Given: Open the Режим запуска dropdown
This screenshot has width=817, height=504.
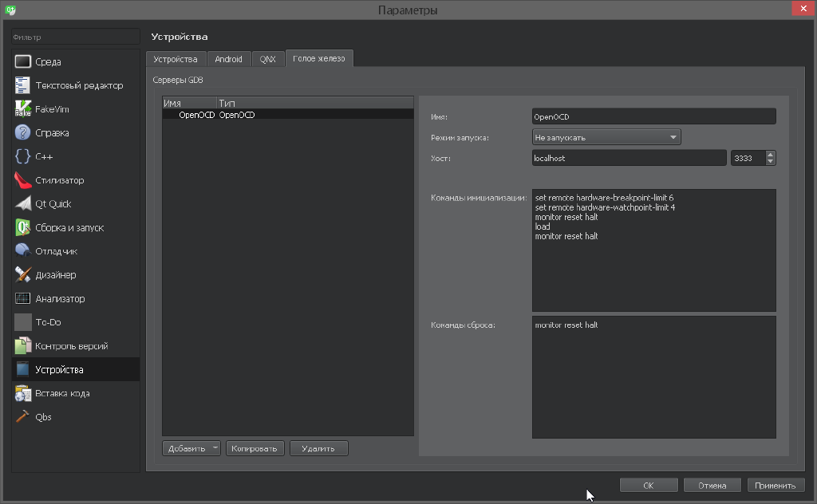Looking at the screenshot, I should tap(606, 137).
